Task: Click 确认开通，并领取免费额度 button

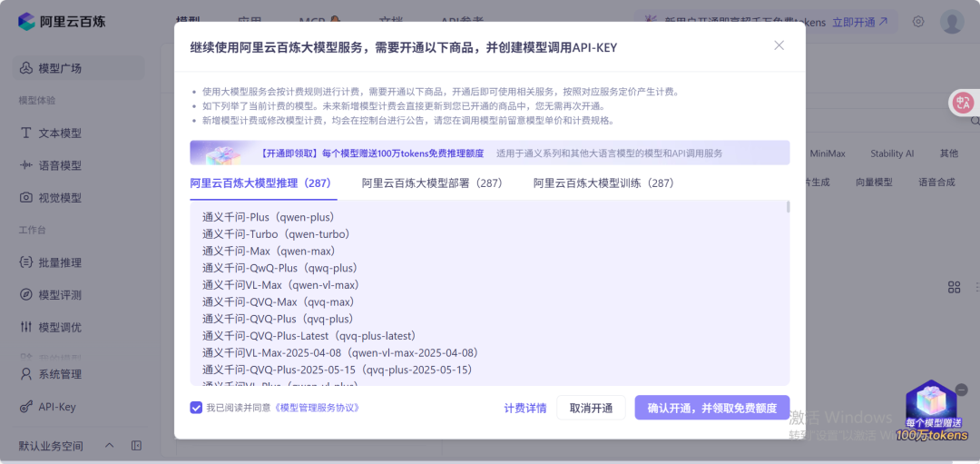Action: coord(712,408)
